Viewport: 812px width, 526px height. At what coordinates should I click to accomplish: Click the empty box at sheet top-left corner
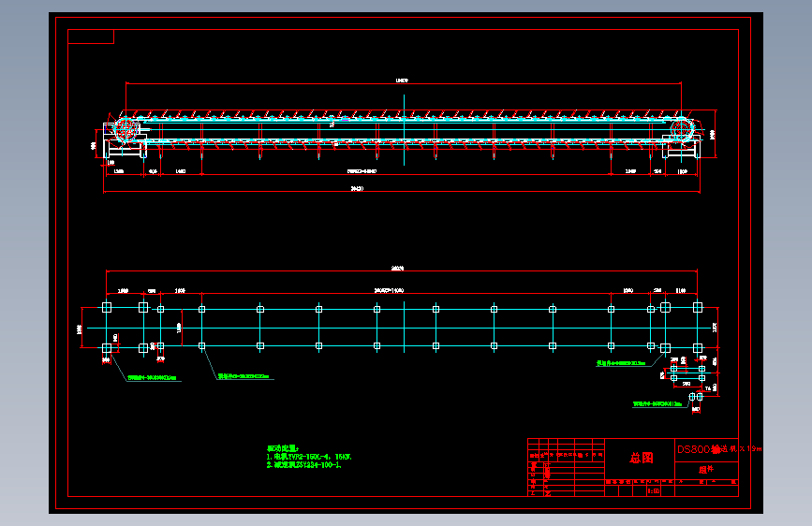(91, 37)
